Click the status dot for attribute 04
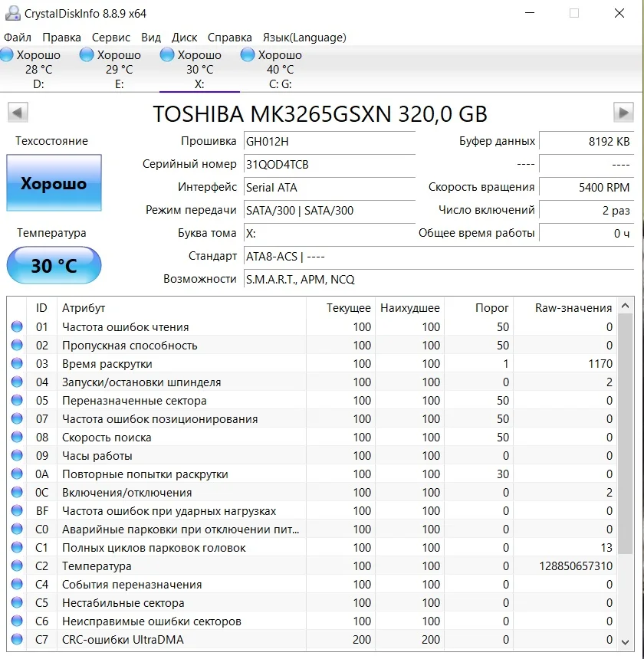This screenshot has height=659, width=644. [17, 382]
